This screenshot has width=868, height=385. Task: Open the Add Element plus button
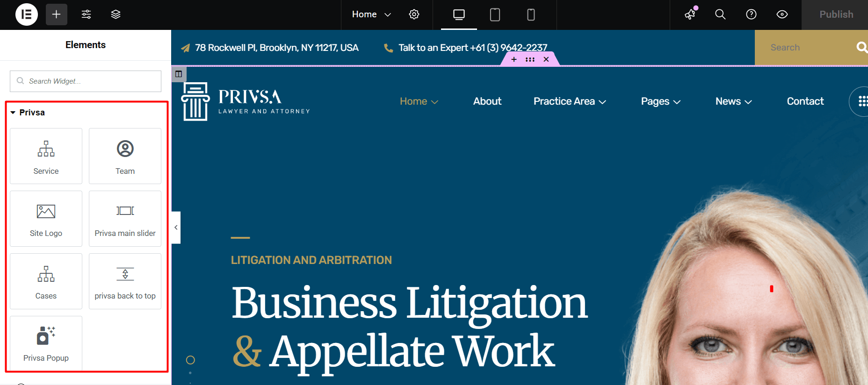coord(56,14)
